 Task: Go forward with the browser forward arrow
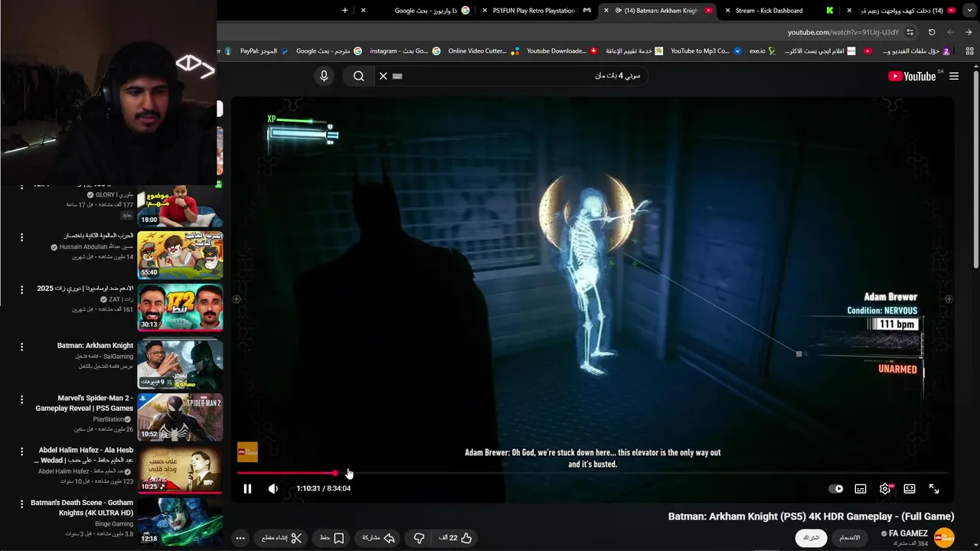point(950,32)
